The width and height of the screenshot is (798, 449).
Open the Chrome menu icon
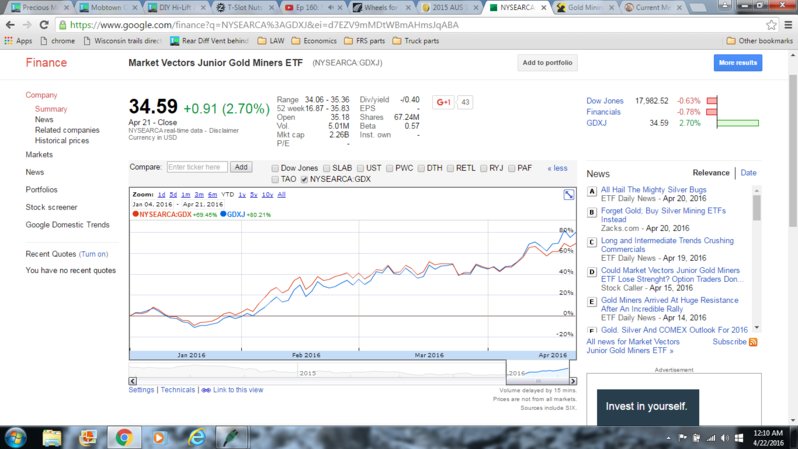[788, 25]
